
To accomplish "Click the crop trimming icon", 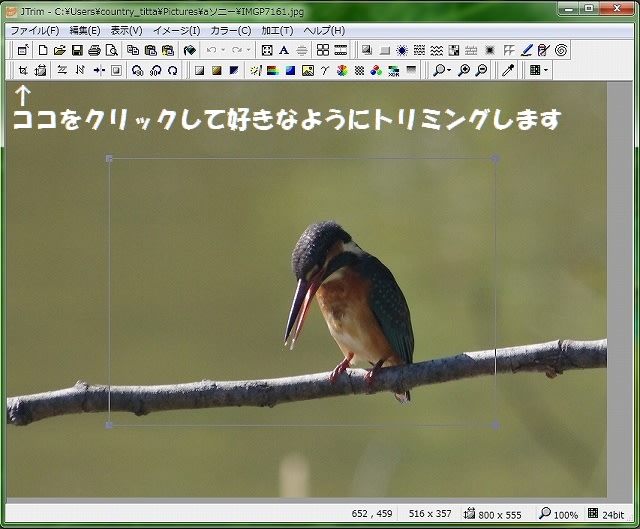I will tap(23, 71).
